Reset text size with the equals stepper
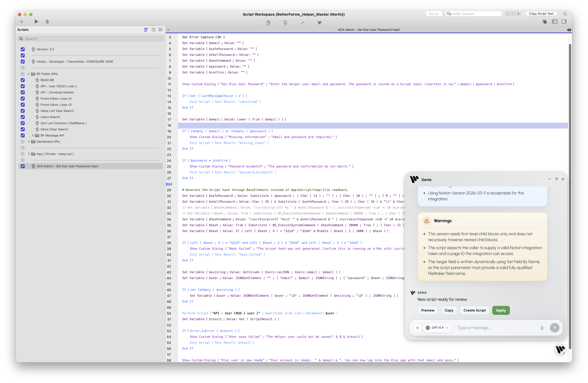The width and height of the screenshot is (588, 383). click(x=513, y=14)
